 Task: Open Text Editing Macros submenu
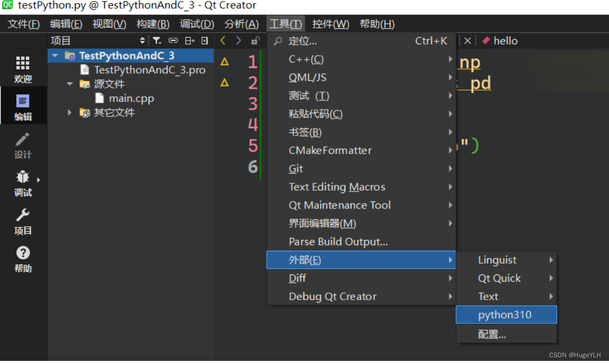point(361,187)
